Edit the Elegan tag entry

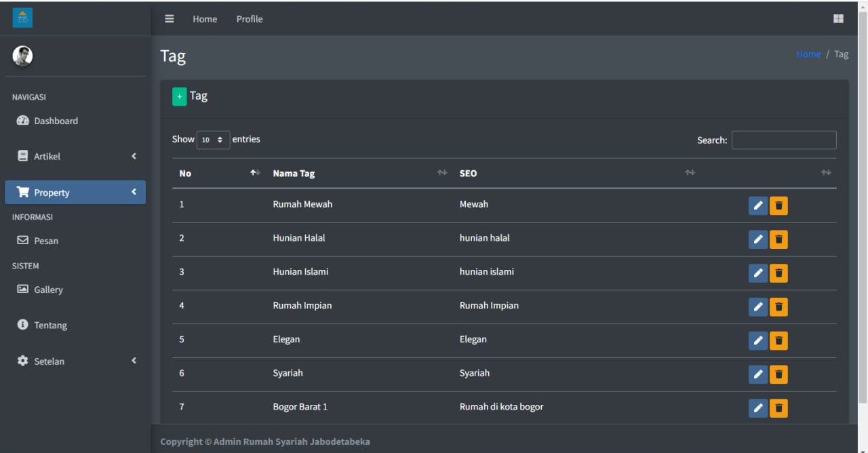click(x=757, y=340)
